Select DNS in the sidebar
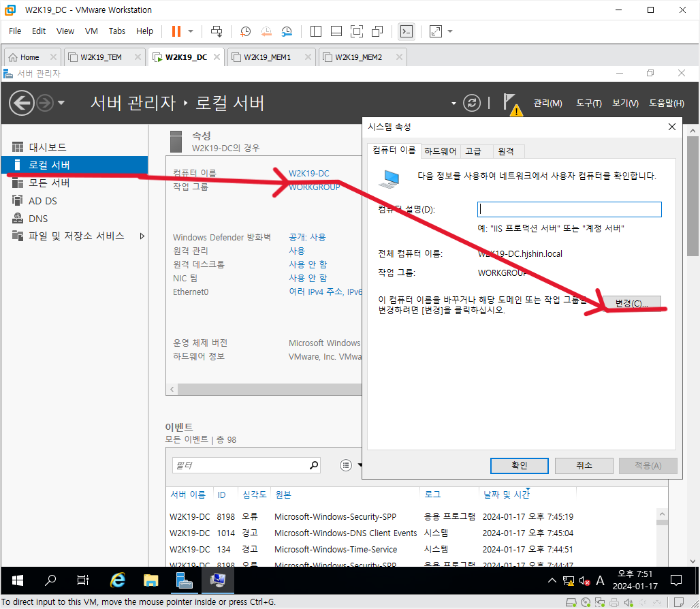Image resolution: width=700 pixels, height=609 pixels. [74, 219]
